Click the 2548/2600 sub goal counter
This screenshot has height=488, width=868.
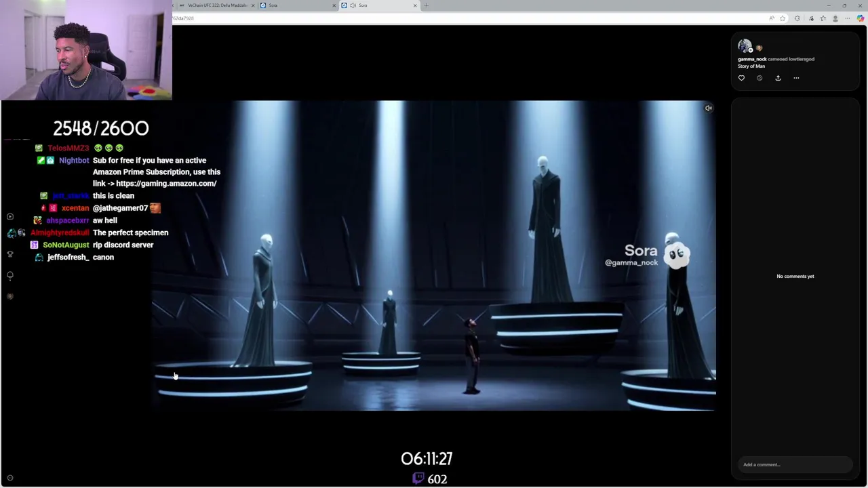coord(101,128)
